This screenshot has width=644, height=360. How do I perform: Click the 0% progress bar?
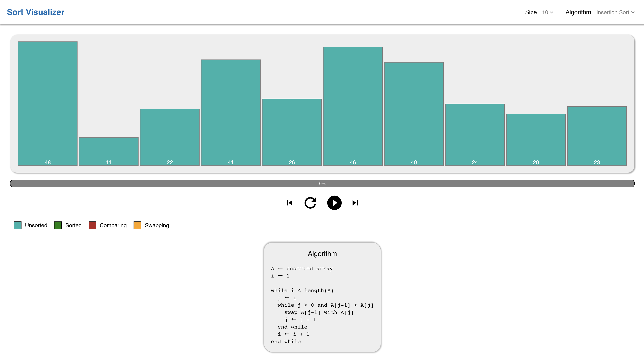322,183
